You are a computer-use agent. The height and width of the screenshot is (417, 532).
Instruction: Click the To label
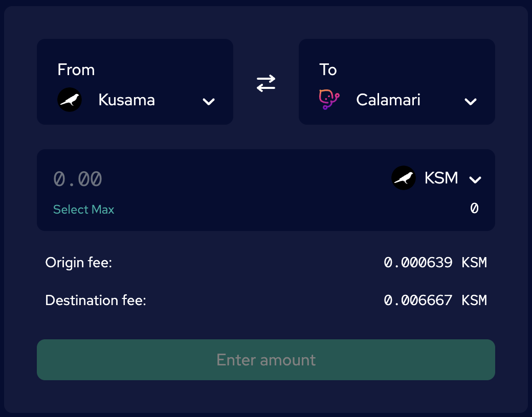[x=328, y=69]
